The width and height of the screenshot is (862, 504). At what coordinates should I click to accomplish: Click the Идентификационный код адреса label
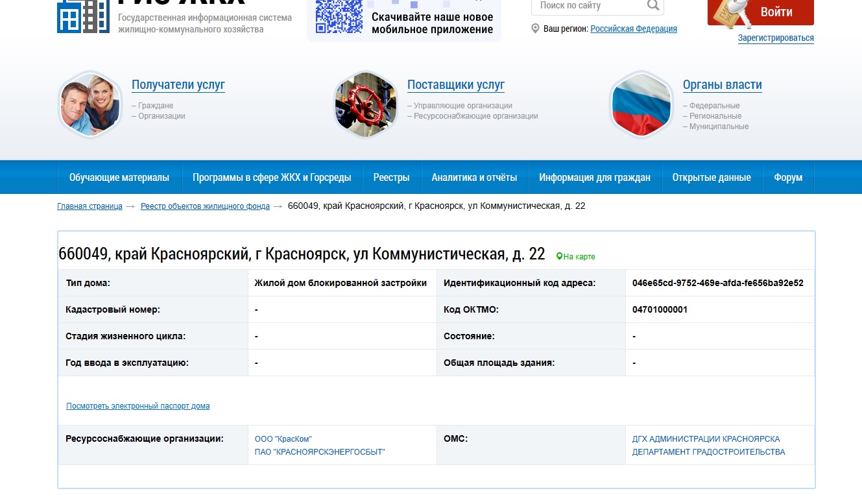click(520, 283)
